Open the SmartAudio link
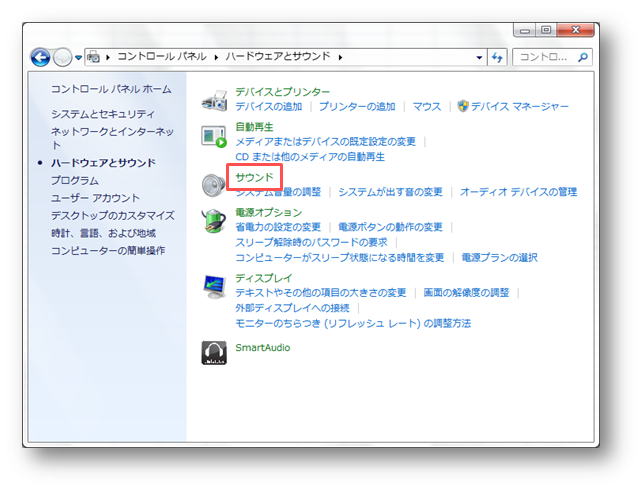Image resolution: width=642 pixels, height=490 pixels. [263, 348]
